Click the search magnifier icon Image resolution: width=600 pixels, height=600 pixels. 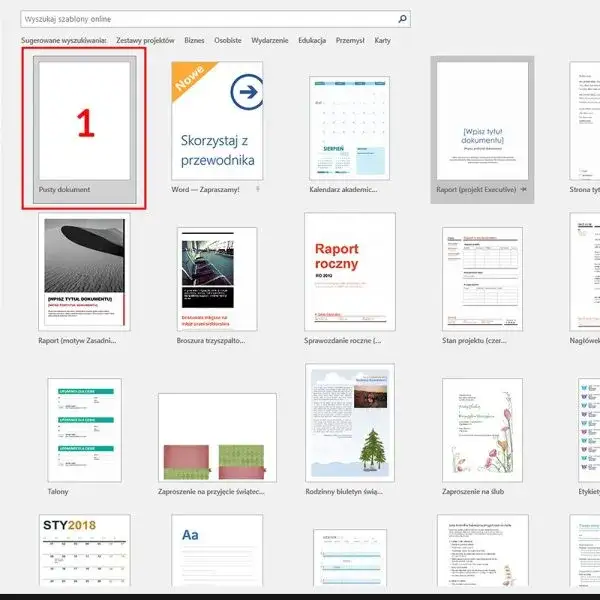(x=402, y=19)
